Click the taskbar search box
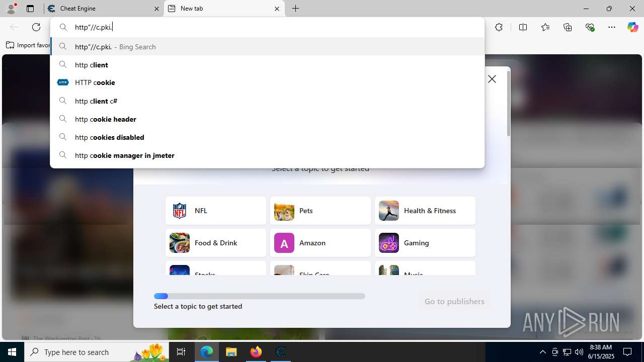644x362 pixels. click(97, 352)
